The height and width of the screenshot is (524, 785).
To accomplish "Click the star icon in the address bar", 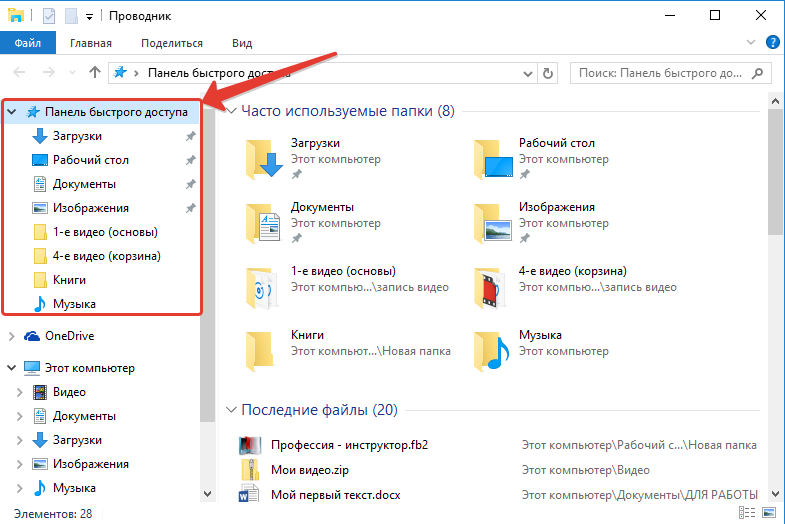I will [120, 73].
